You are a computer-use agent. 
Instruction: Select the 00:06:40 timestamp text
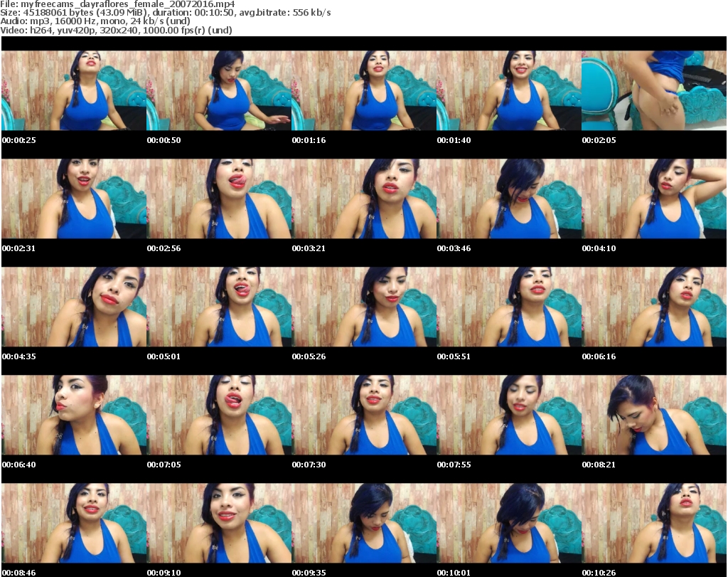pyautogui.click(x=19, y=465)
